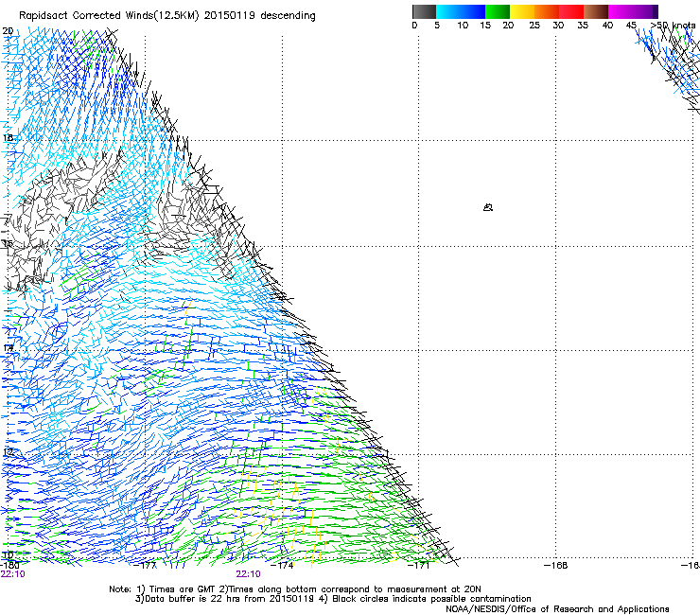Pick the gray 0-5 knots legend color
The width and height of the screenshot is (700, 615).
(x=424, y=11)
